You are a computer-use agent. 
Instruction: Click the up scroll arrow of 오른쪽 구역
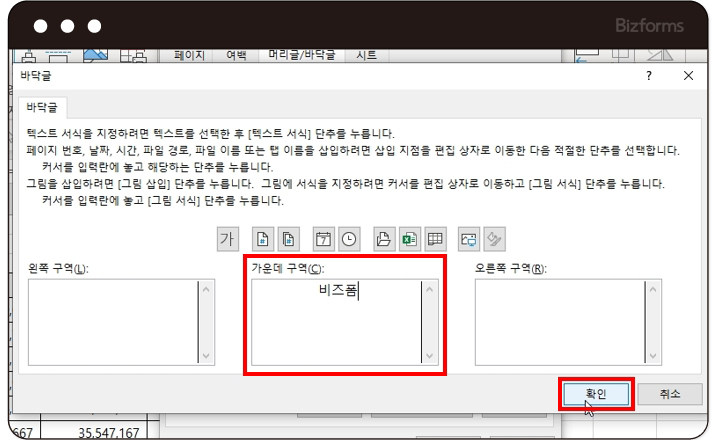653,289
